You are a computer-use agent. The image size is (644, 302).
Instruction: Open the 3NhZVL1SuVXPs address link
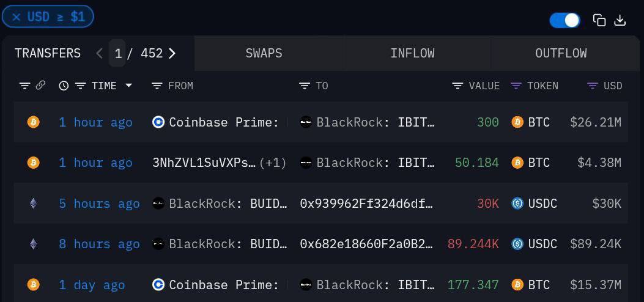(204, 163)
